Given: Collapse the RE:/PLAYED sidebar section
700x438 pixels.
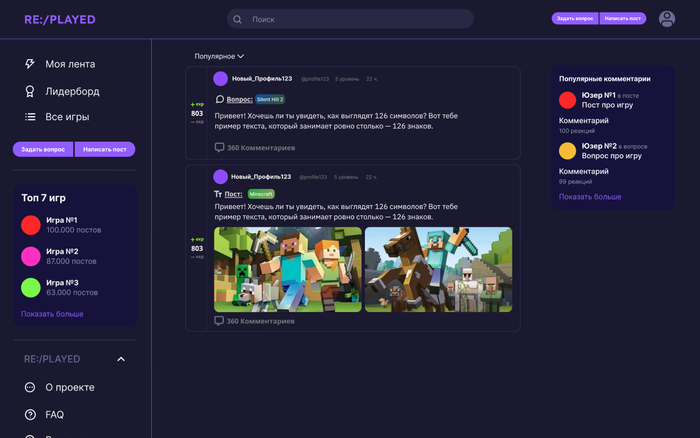Looking at the screenshot, I should point(121,359).
